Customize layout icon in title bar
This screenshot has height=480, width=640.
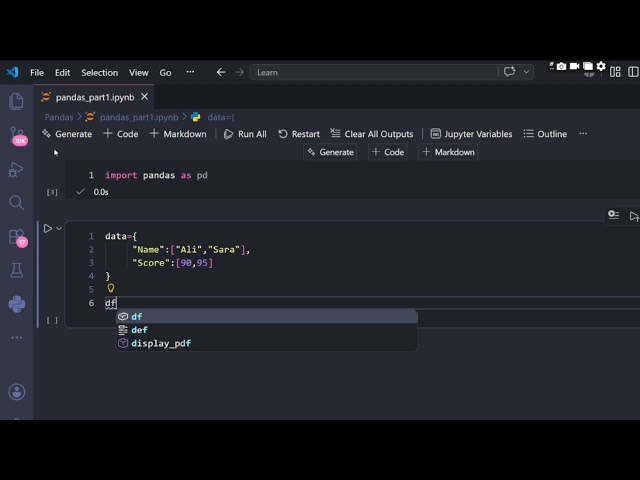(615, 72)
